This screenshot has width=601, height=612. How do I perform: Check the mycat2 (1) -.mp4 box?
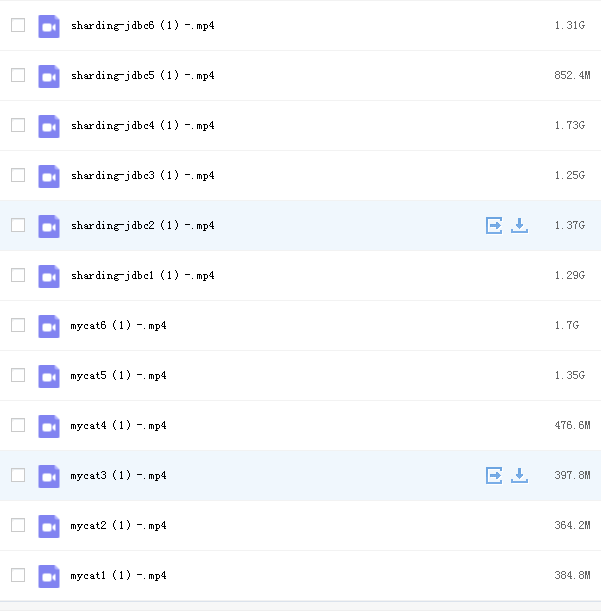18,525
